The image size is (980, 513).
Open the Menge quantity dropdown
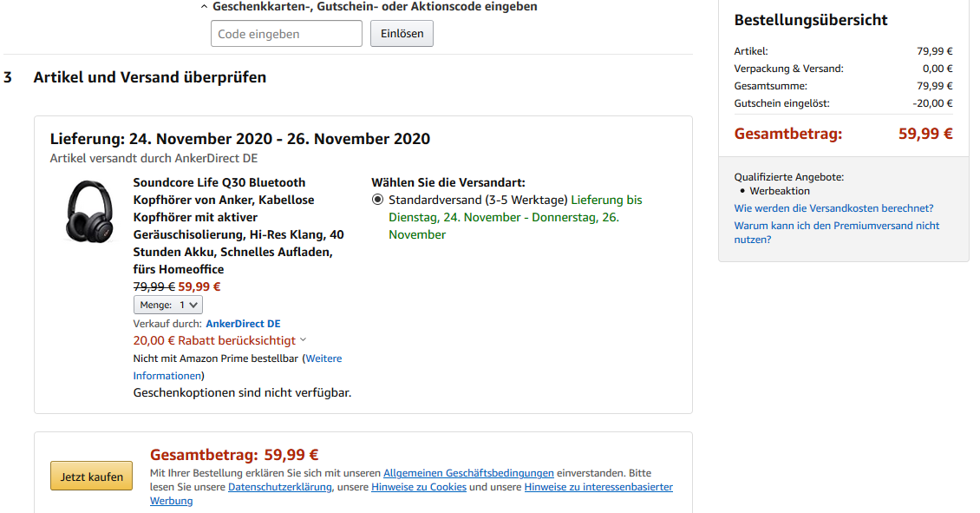pyautogui.click(x=167, y=305)
